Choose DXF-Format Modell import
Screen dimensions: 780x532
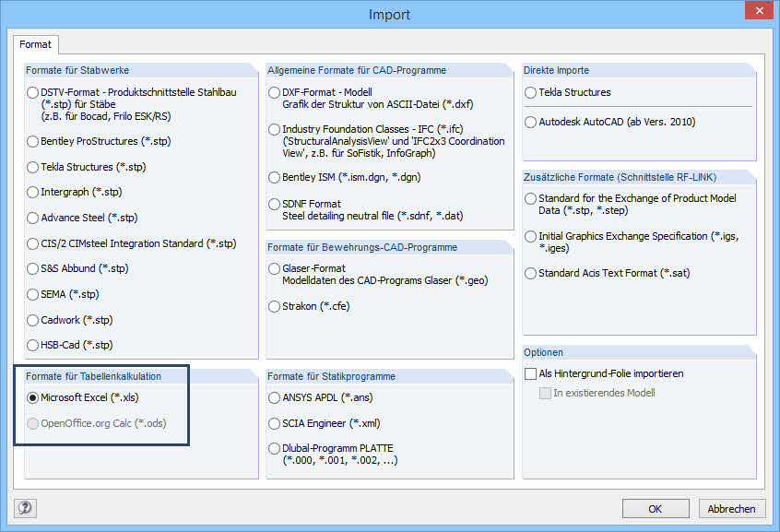[274, 92]
